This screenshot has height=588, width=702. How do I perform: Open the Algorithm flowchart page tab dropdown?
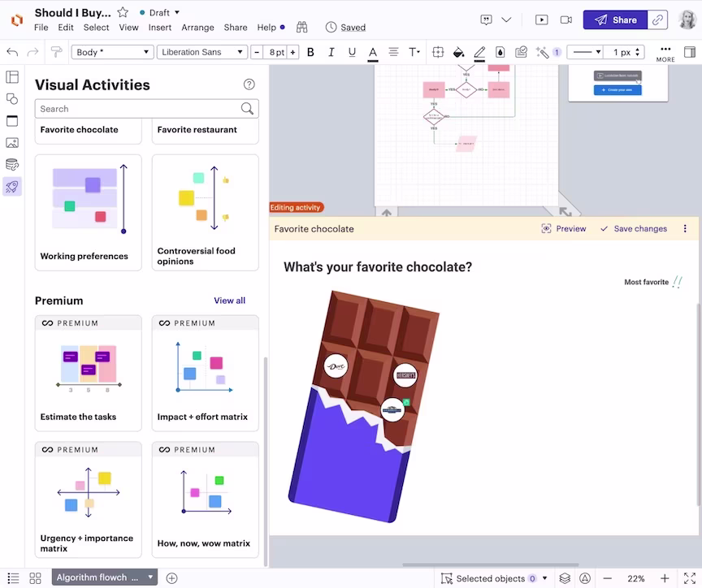click(x=150, y=577)
